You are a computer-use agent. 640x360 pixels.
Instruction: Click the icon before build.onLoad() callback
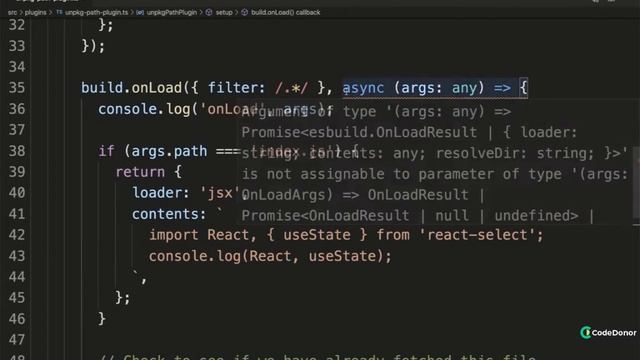(x=244, y=12)
